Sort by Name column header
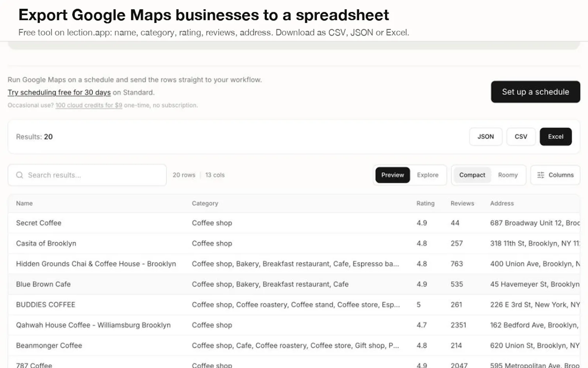The width and height of the screenshot is (588, 368). [24, 204]
